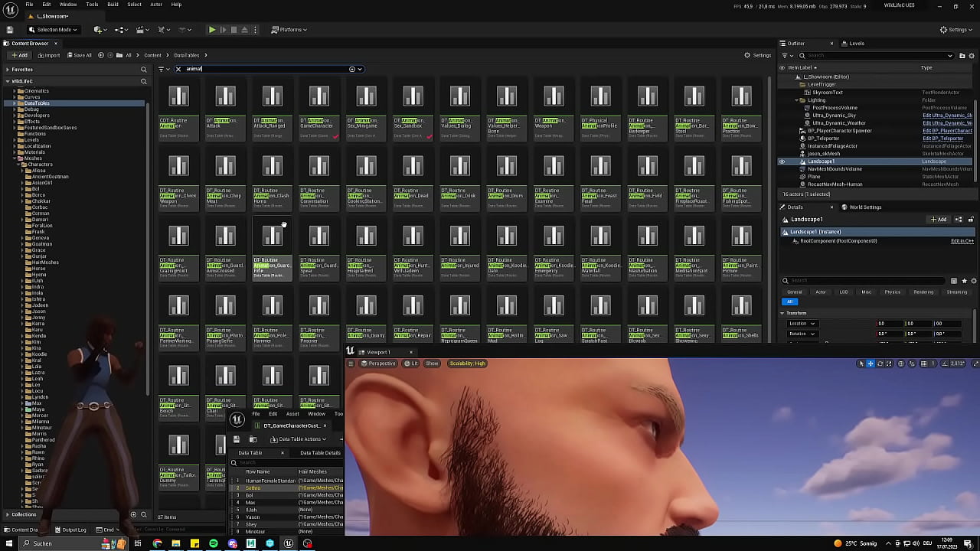Click the asset search input field
This screenshot has height=551, width=980.
click(268, 69)
